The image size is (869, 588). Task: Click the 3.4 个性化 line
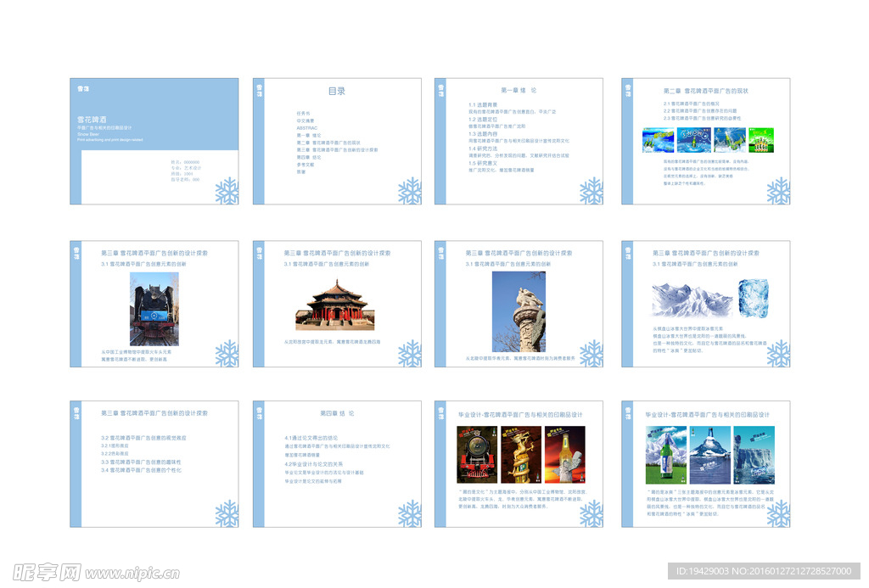pos(141,470)
